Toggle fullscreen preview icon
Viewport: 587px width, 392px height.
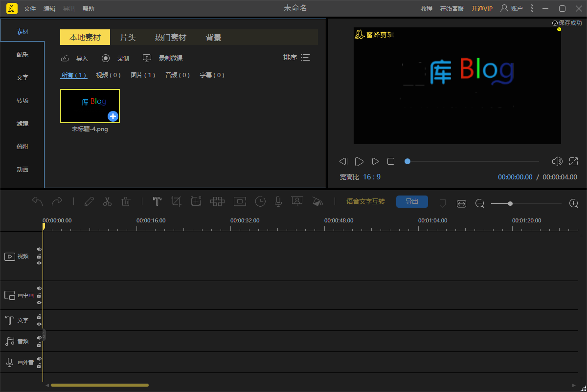[573, 161]
